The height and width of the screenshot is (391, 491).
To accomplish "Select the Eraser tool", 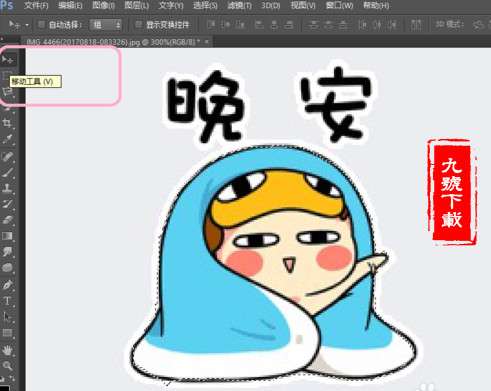I will click(x=7, y=220).
